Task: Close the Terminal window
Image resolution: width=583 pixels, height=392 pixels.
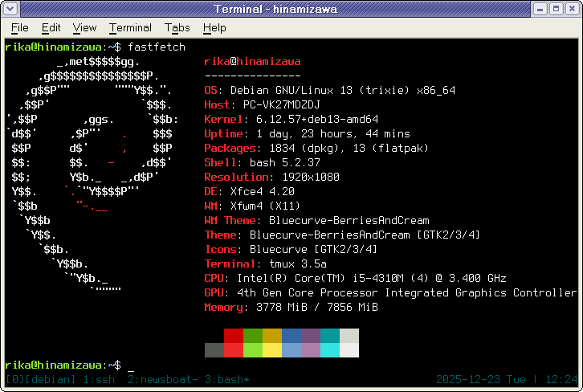Action: tap(573, 9)
